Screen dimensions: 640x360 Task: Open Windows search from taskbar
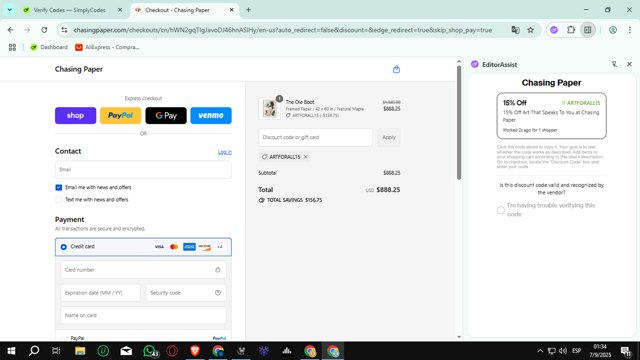(x=34, y=351)
